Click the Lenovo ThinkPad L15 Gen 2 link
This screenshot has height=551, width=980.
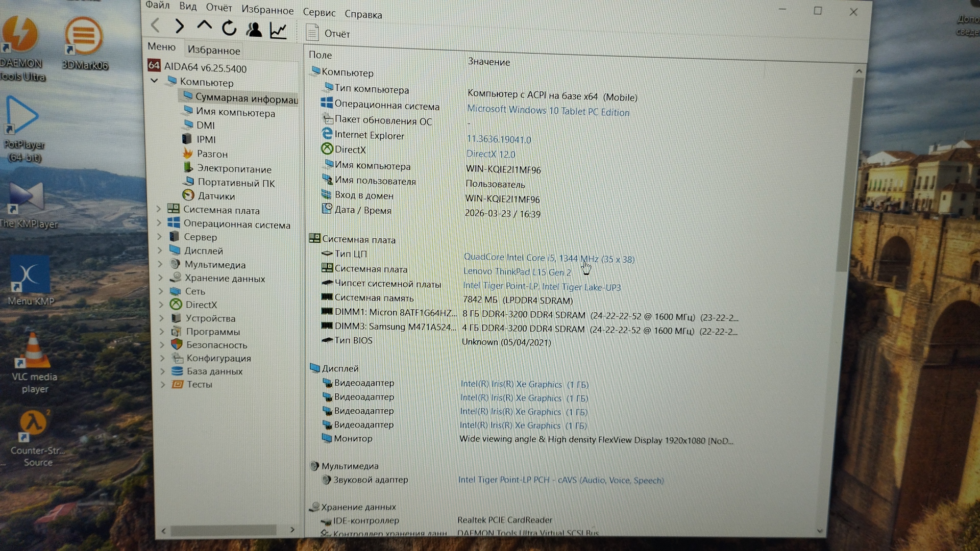(517, 272)
